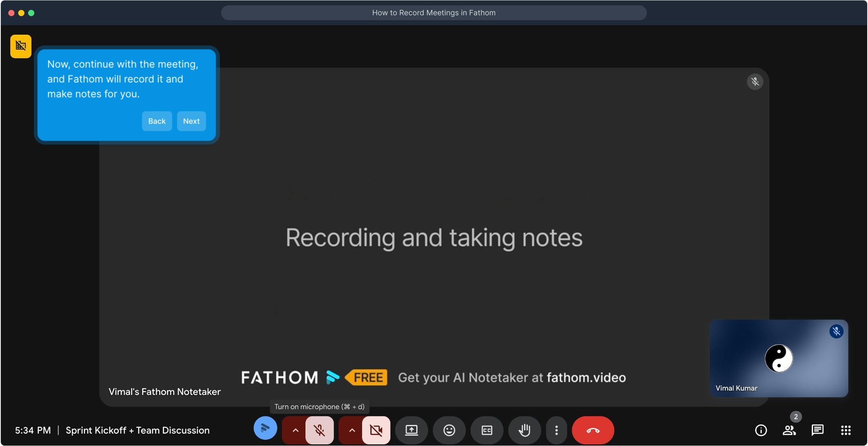
Task: Turn on the camera
Action: (376, 430)
